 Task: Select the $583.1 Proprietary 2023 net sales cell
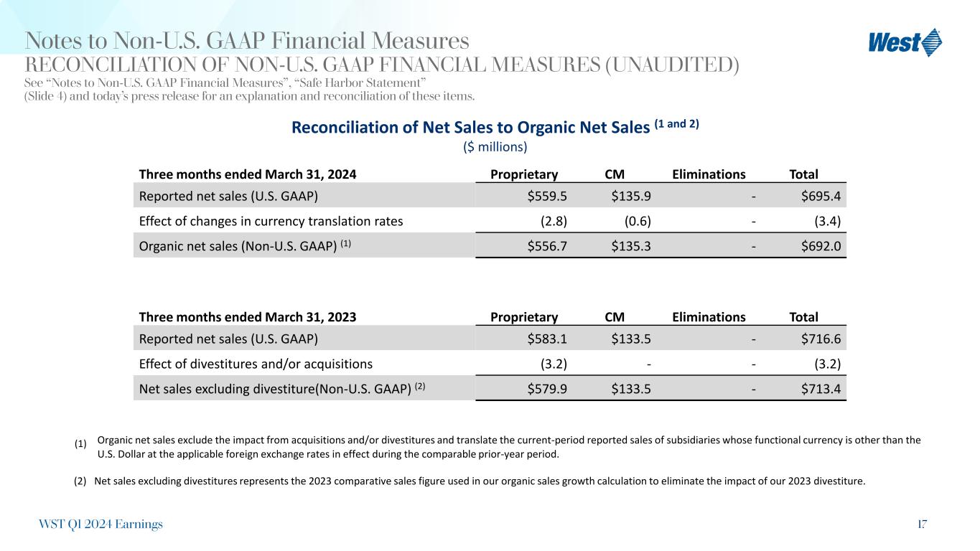[x=546, y=339]
